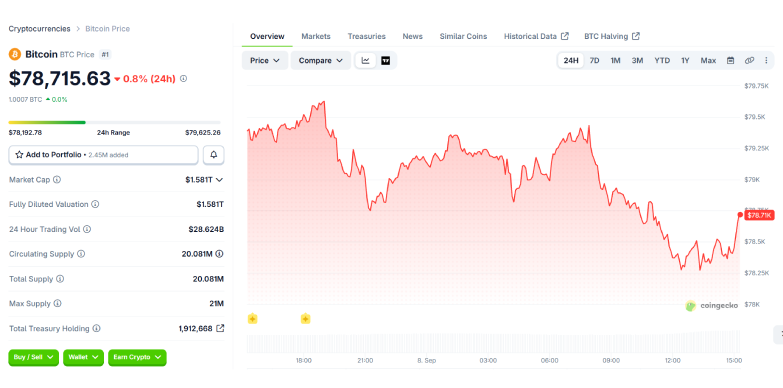Open Buy / Sell dropdown
This screenshot has width=783, height=388.
click(x=33, y=358)
